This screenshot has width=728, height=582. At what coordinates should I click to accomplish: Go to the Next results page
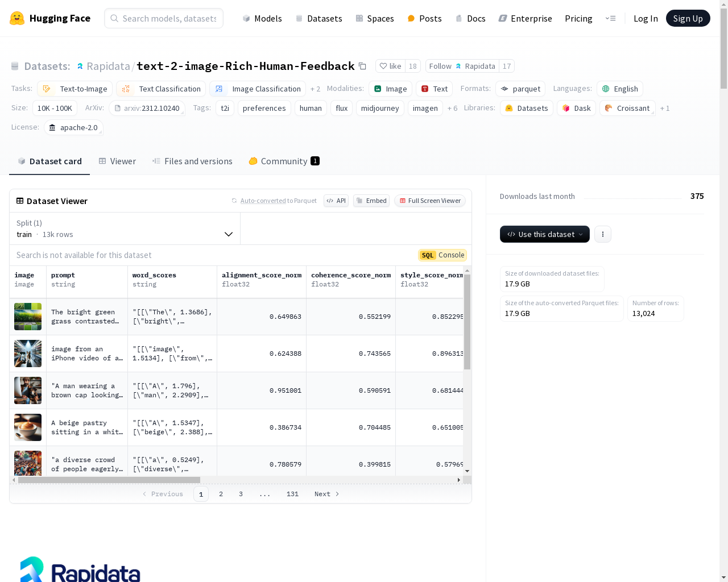pos(327,494)
